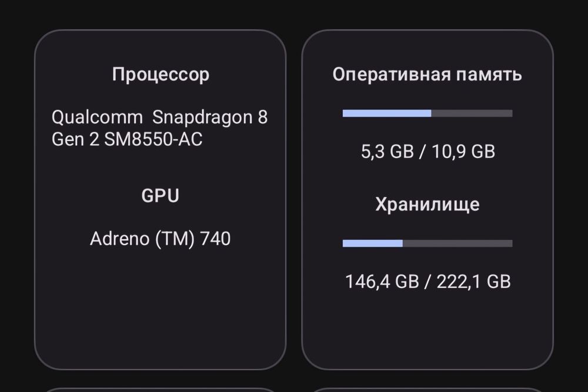Tap the 146,4 GB used storage value
Screen dimensions: 588x392
pyautogui.click(x=382, y=282)
